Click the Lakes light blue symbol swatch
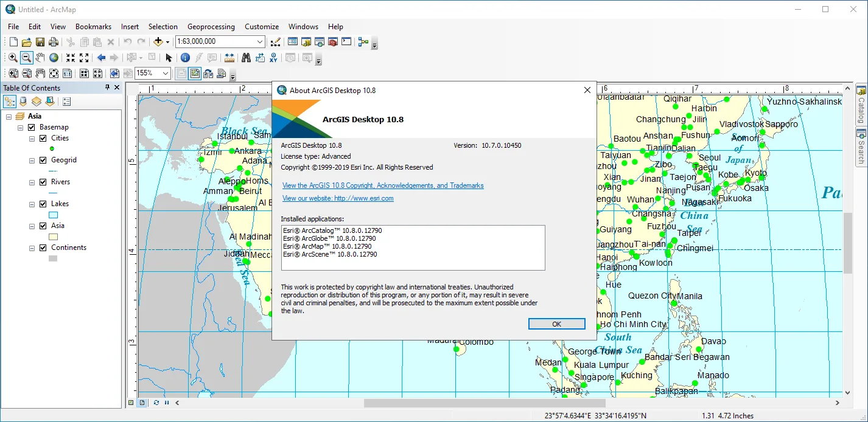Viewport: 868px width, 422px height. pos(53,215)
